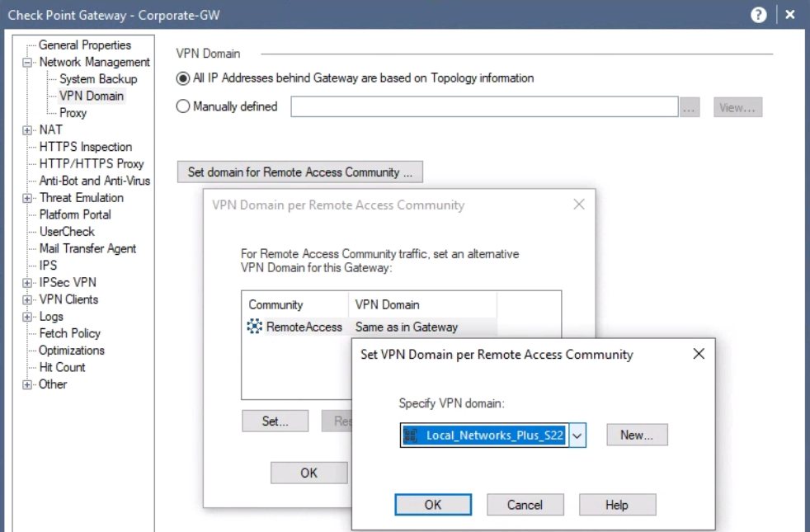810x532 pixels.
Task: Collapse the Network Management tree node
Action: click(x=27, y=63)
